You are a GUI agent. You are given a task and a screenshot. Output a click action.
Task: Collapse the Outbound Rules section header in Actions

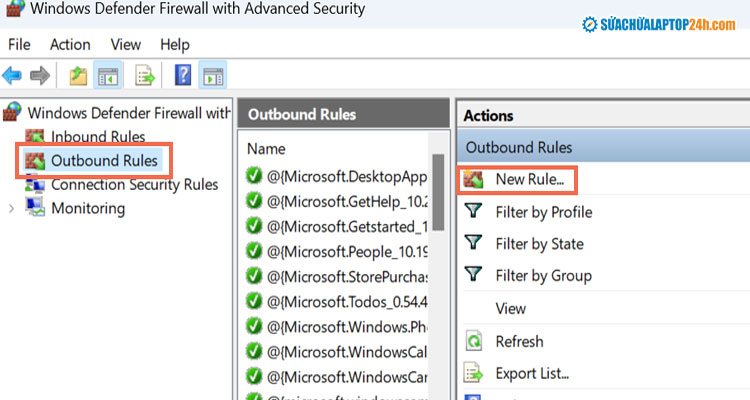tap(604, 147)
